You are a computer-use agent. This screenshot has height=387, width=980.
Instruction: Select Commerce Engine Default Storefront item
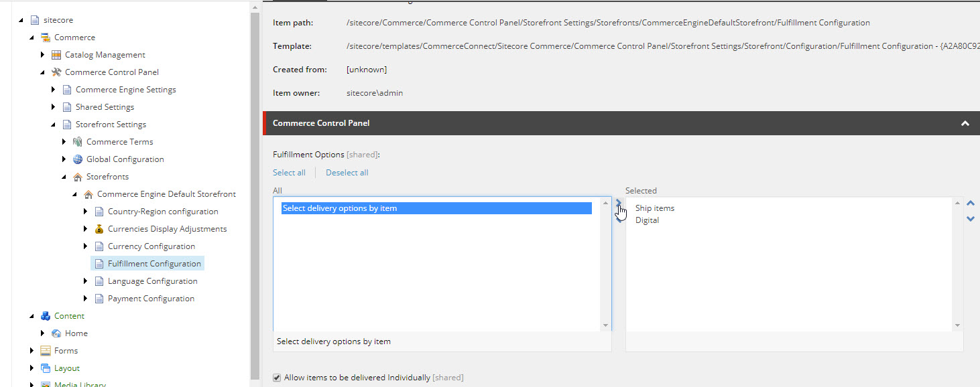coord(166,194)
